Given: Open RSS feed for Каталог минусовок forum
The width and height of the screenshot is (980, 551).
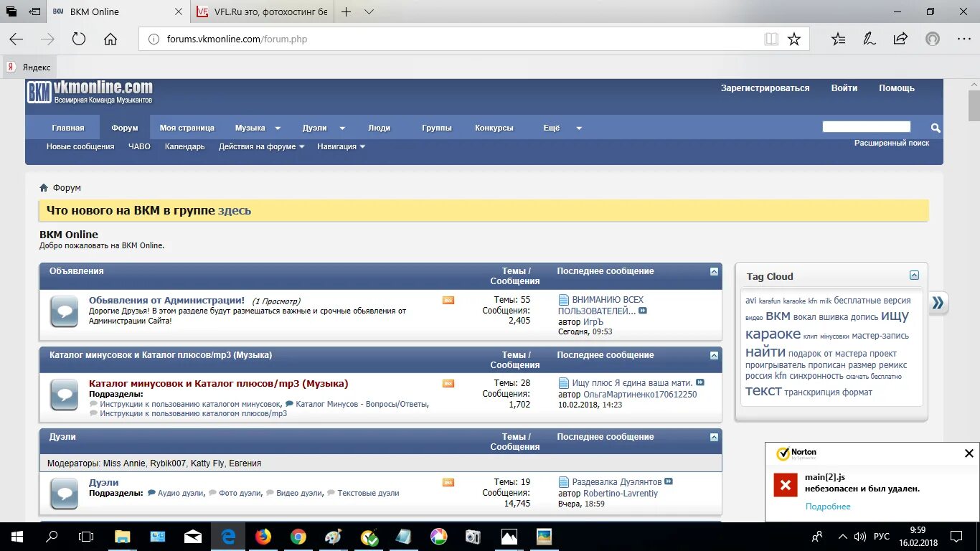Looking at the screenshot, I should [448, 383].
